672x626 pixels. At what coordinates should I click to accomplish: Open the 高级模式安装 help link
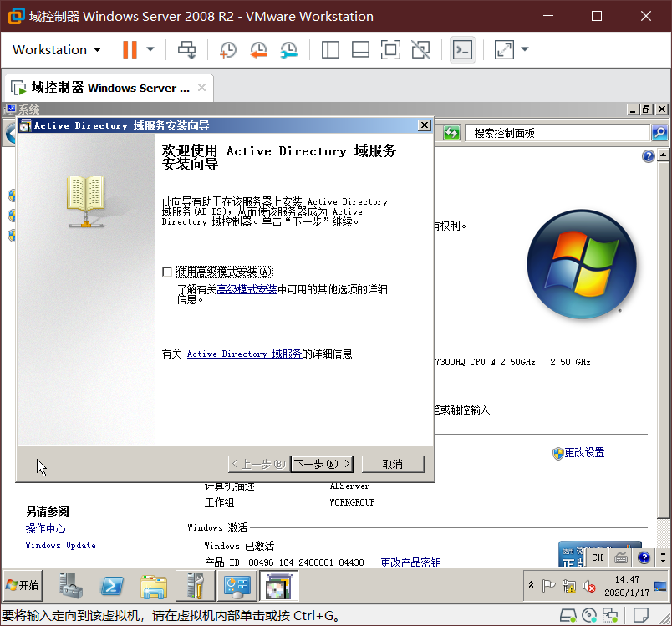click(x=247, y=290)
